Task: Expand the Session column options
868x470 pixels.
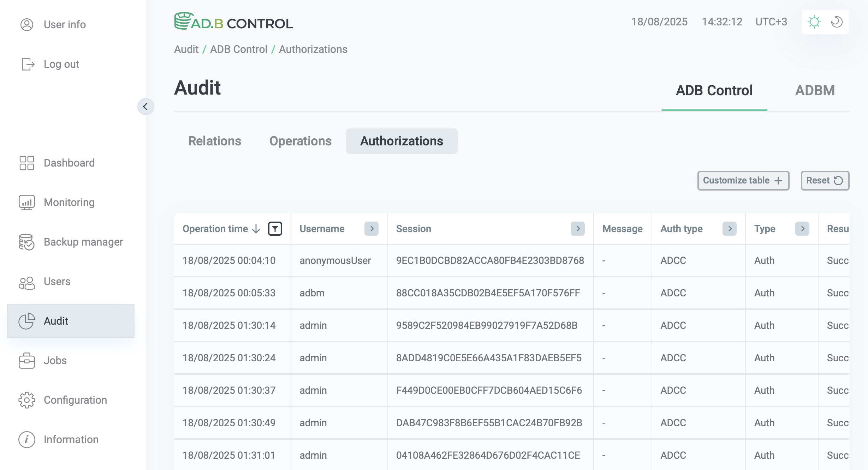Action: [x=578, y=229]
